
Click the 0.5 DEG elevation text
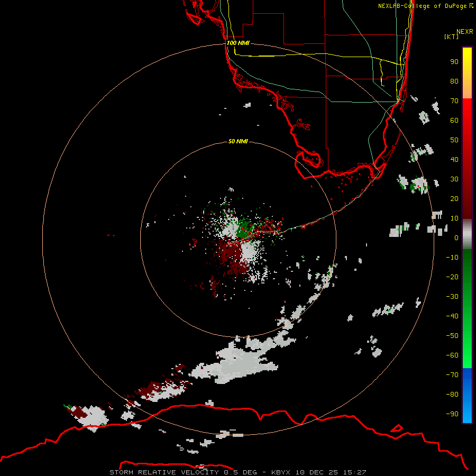[240, 472]
